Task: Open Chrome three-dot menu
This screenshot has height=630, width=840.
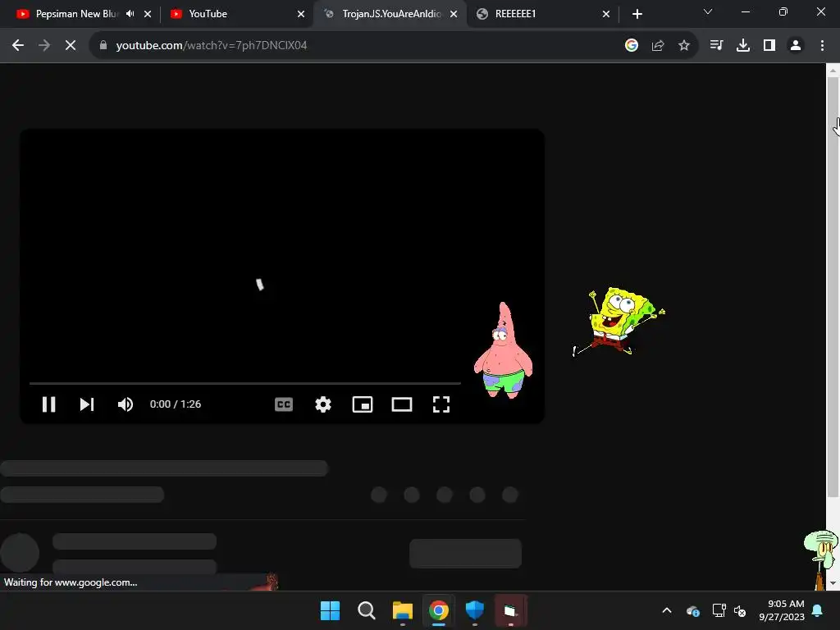Action: [x=822, y=46]
